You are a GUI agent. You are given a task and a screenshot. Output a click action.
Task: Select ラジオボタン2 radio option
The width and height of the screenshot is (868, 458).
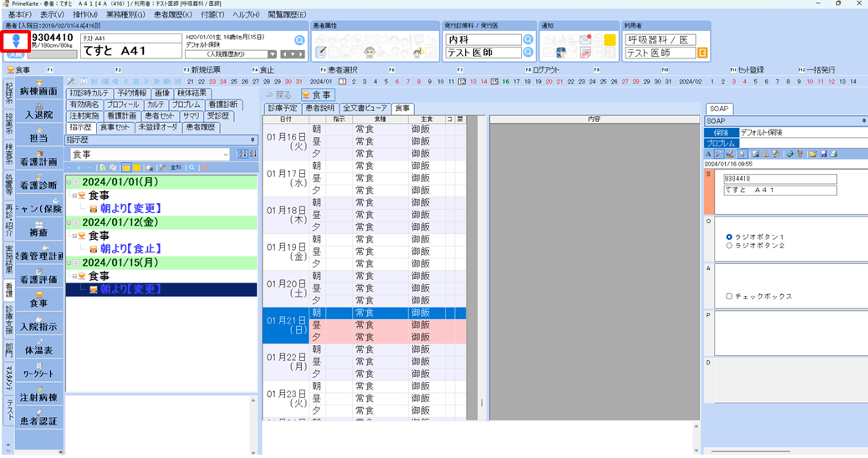click(x=729, y=246)
